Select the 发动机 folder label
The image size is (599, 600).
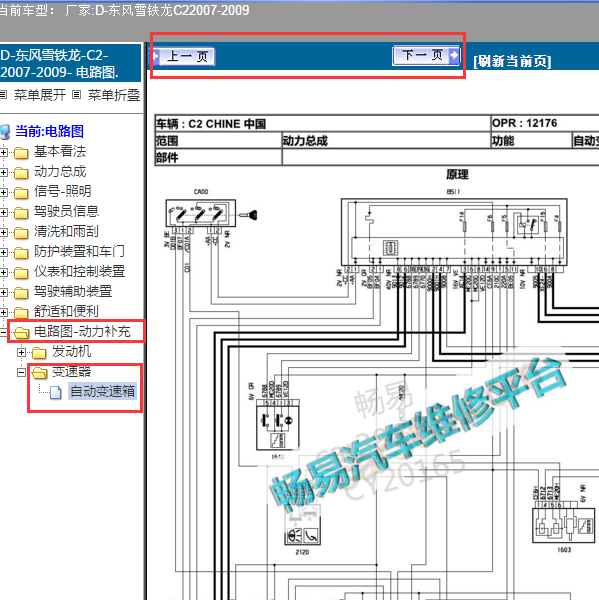[x=72, y=351]
